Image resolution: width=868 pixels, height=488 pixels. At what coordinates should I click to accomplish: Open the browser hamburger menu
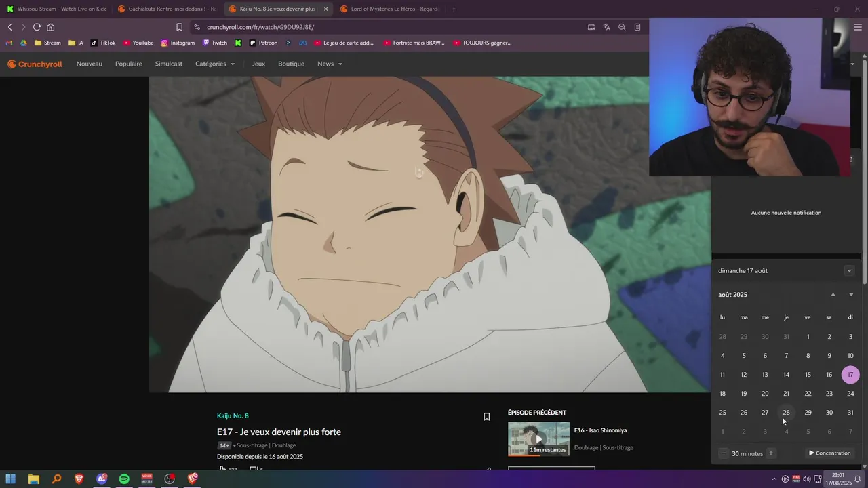tap(858, 27)
